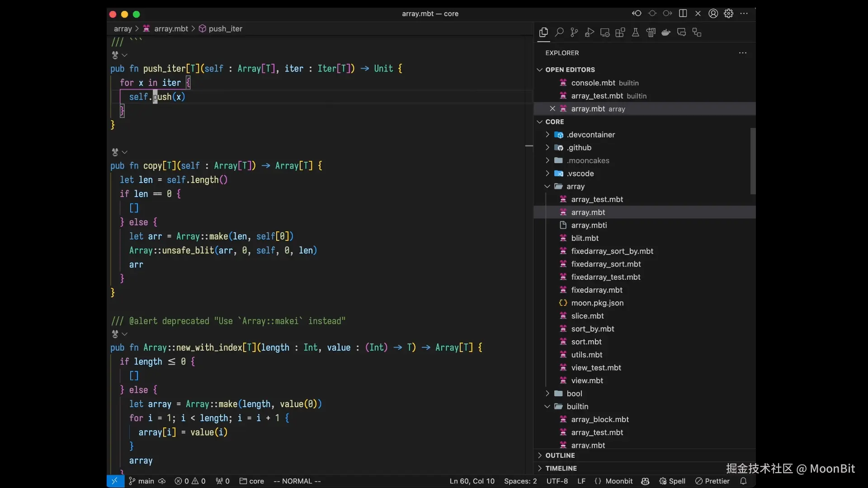The height and width of the screenshot is (488, 868).
Task: Click the main branch button
Action: 142,481
